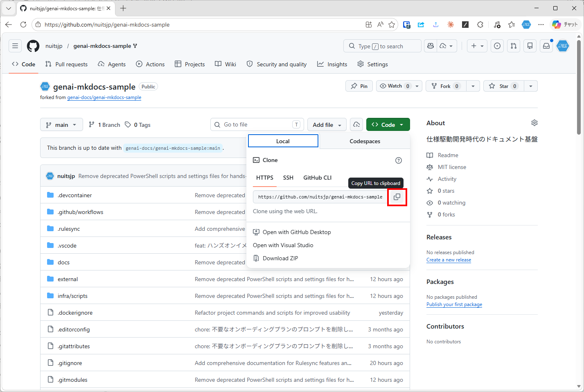Open the About settings gear
Image resolution: width=584 pixels, height=392 pixels.
tap(534, 123)
